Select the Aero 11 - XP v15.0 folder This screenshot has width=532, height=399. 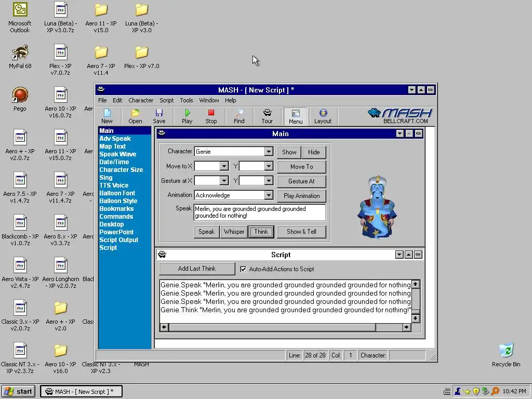tap(101, 18)
